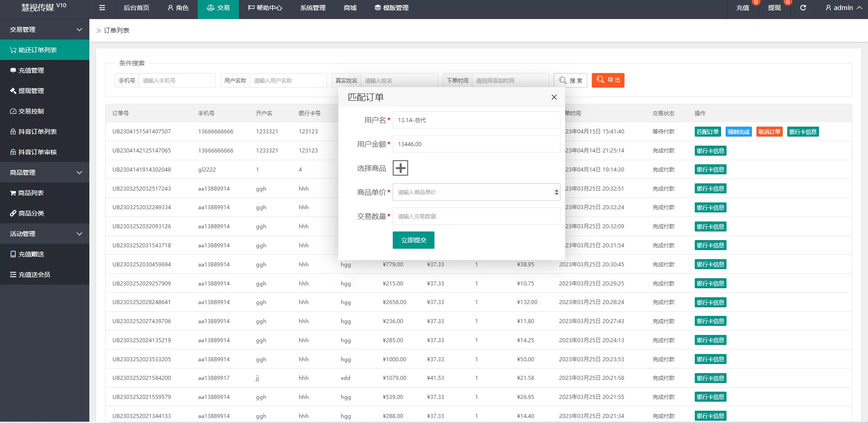Click the refresh icon in top bar
868x423 pixels.
[803, 8]
